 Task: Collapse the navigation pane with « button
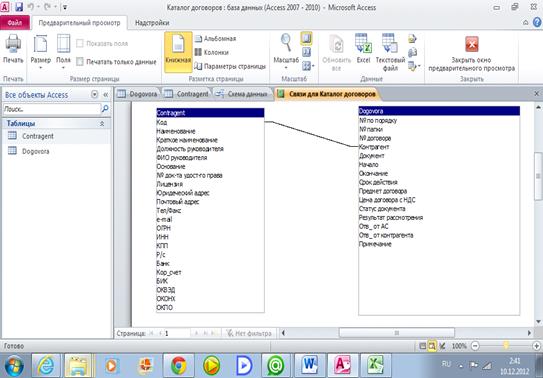coord(106,94)
